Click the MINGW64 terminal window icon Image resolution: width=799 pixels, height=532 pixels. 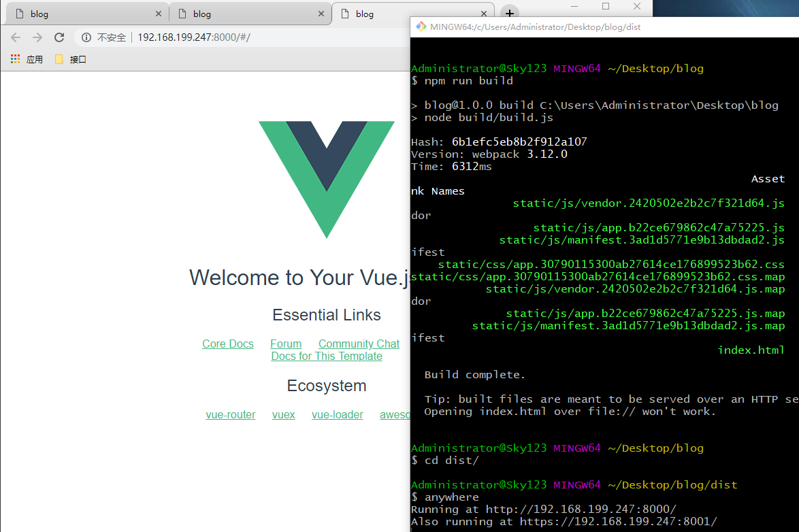pyautogui.click(x=421, y=27)
